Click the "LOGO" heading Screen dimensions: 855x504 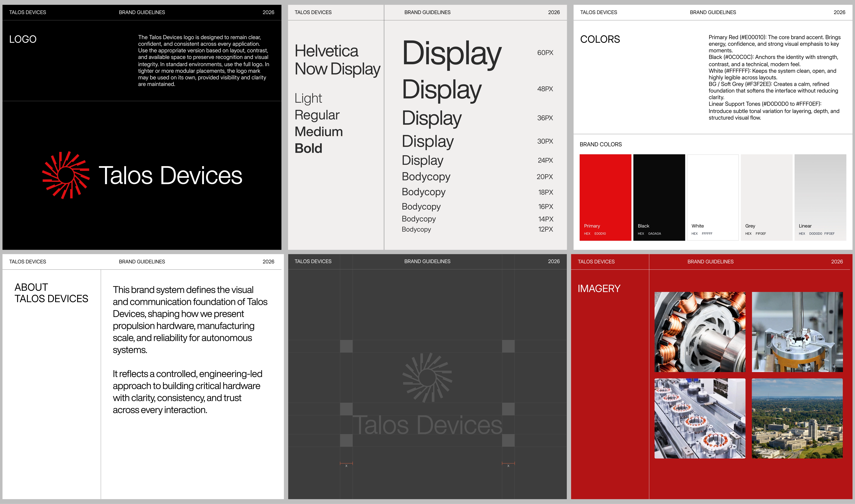(23, 39)
